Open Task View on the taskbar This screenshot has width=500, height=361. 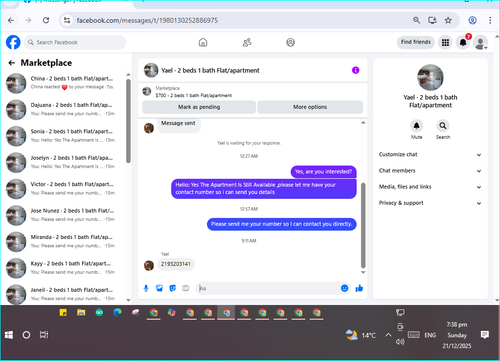[x=44, y=335]
